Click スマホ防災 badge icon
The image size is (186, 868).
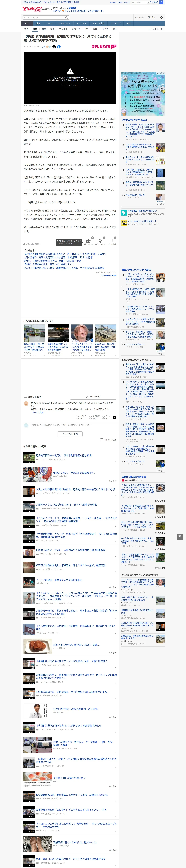[x=124, y=223]
